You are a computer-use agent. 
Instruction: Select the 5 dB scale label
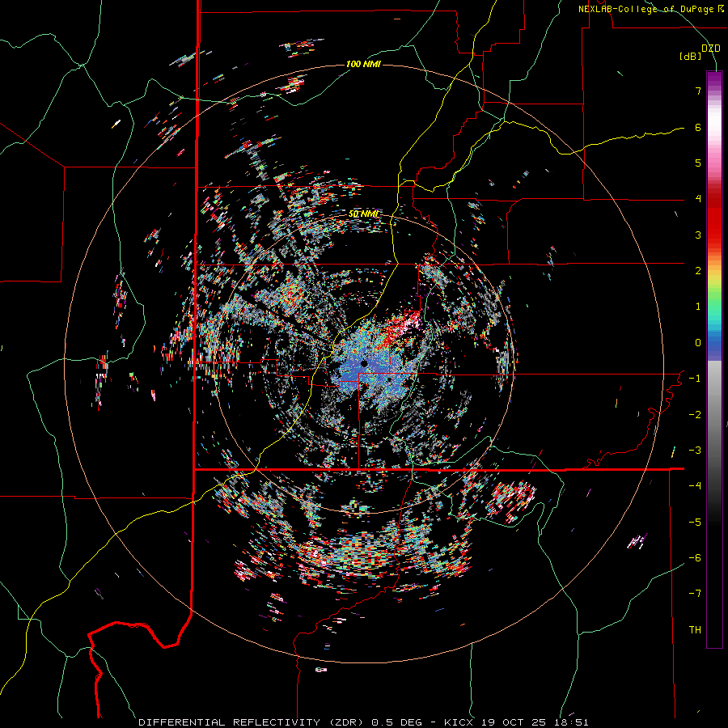pyautogui.click(x=698, y=163)
